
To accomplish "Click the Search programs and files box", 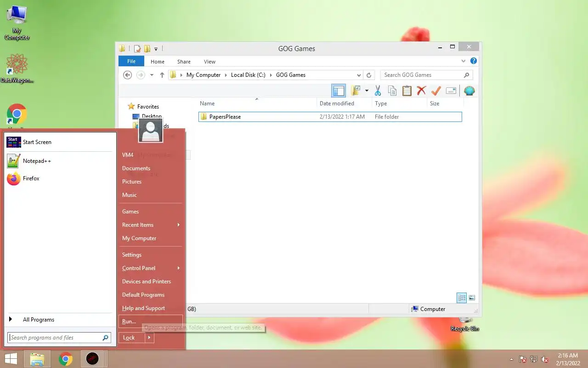I will 59,338.
